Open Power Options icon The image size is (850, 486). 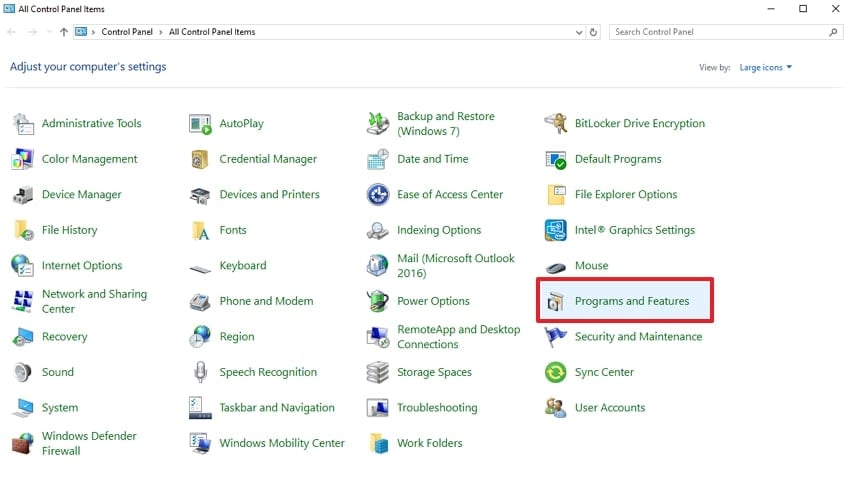[x=378, y=301]
